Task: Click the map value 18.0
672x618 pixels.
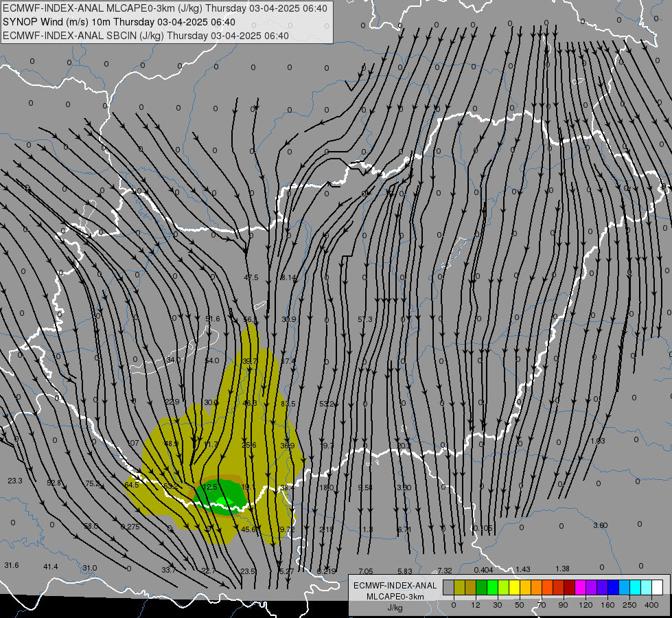Action: click(x=327, y=488)
